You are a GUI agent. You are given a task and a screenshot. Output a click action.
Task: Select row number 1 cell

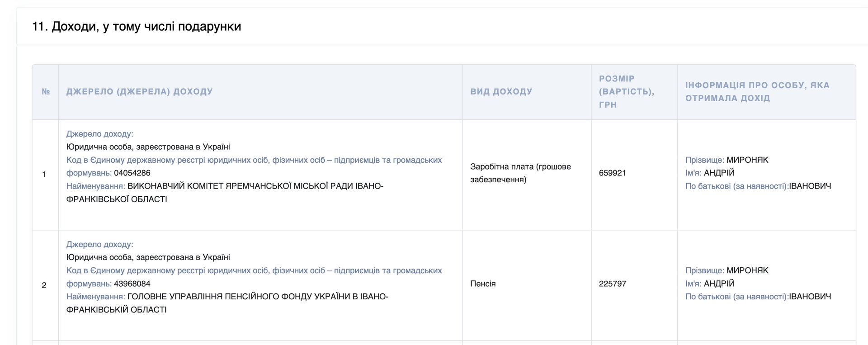(x=44, y=175)
